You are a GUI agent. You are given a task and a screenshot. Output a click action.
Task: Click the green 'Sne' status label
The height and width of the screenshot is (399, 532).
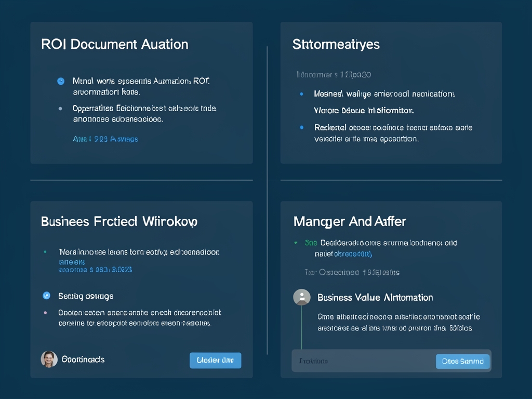pyautogui.click(x=311, y=243)
